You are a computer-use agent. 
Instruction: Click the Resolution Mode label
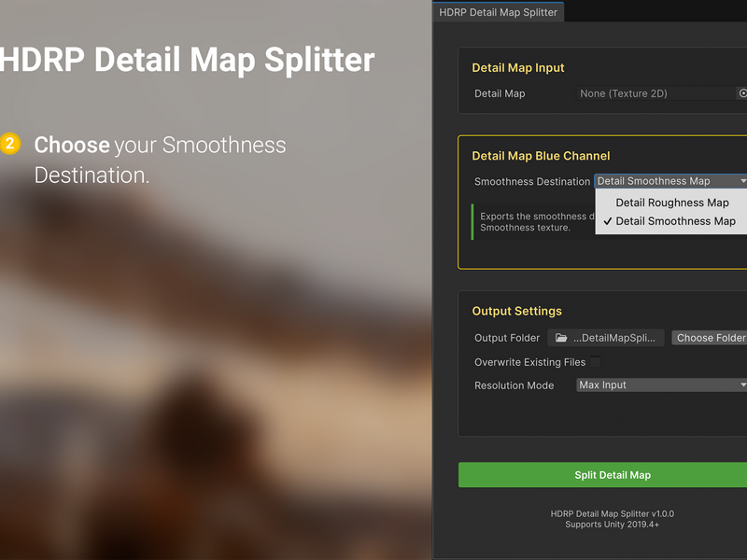(514, 385)
